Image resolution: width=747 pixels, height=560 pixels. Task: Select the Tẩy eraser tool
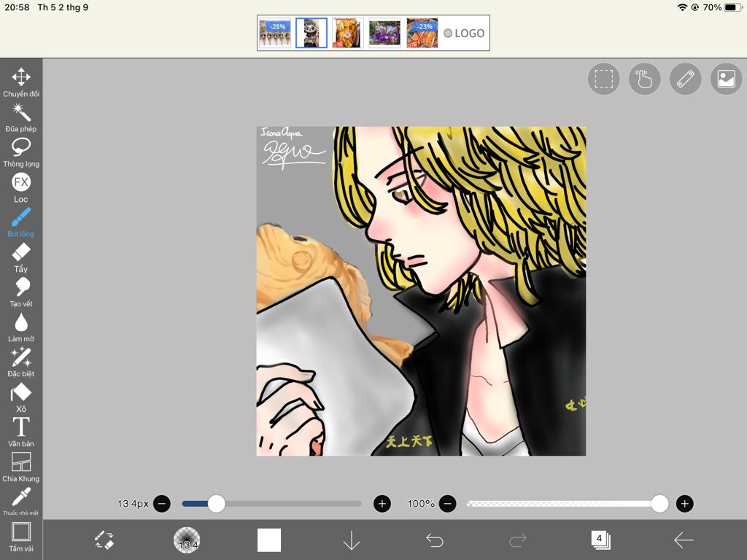[21, 257]
